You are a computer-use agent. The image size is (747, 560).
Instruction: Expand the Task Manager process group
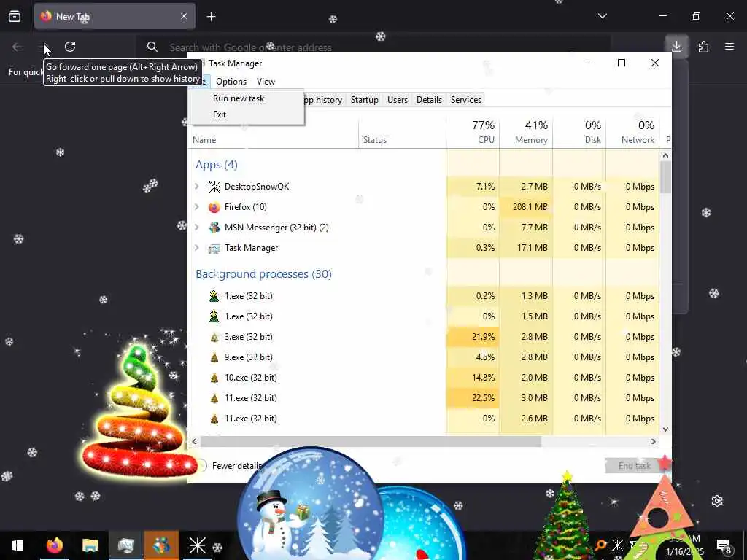[x=197, y=248]
